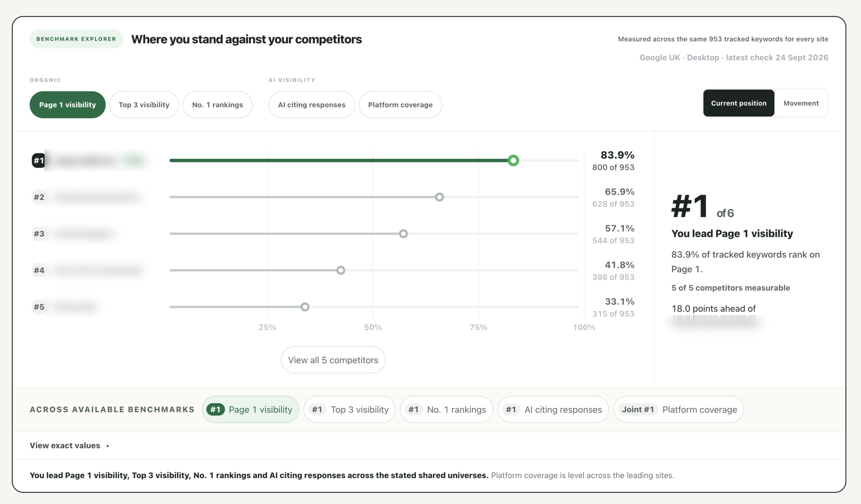Select the Page 1 visibility metric pill
Viewport: 861px width, 504px height.
67,105
